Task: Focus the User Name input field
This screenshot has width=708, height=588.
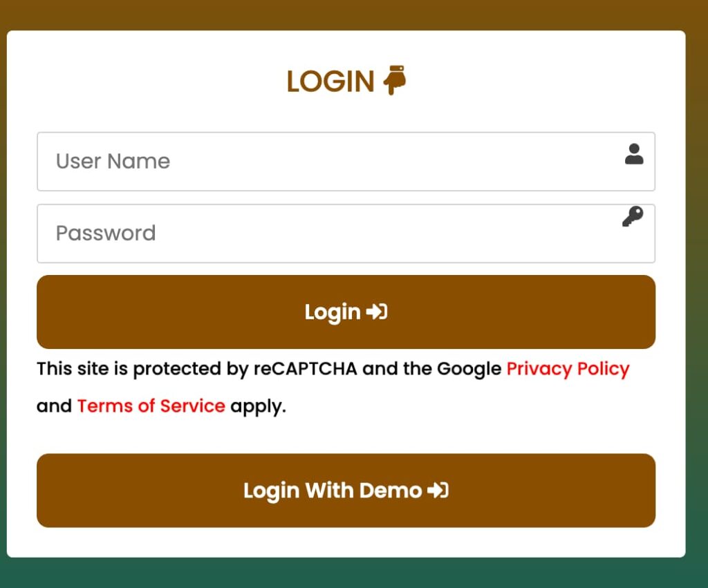Action: (x=332, y=162)
